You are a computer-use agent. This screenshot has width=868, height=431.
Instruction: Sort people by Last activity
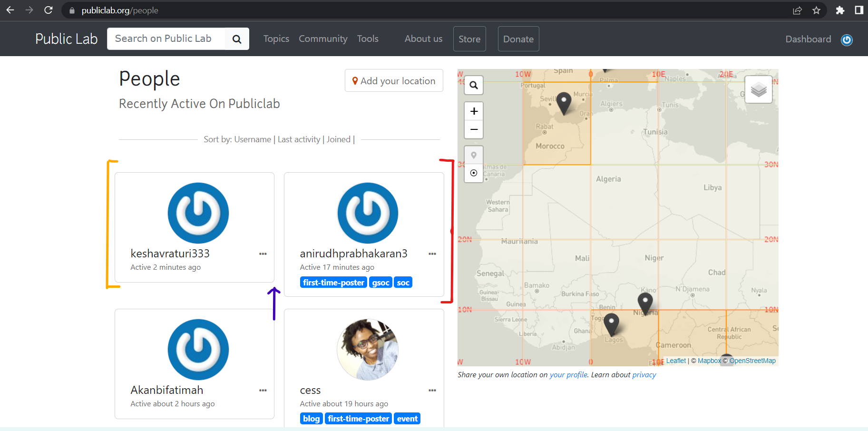click(x=299, y=139)
